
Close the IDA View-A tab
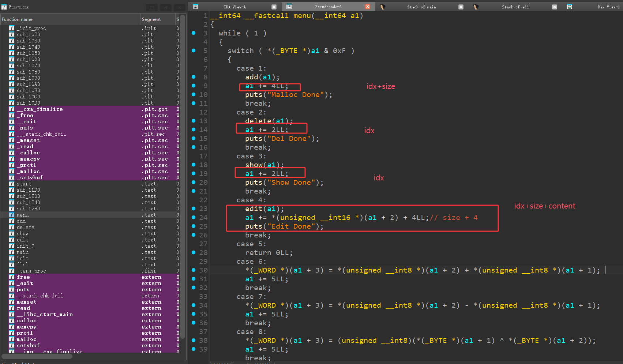point(274,7)
